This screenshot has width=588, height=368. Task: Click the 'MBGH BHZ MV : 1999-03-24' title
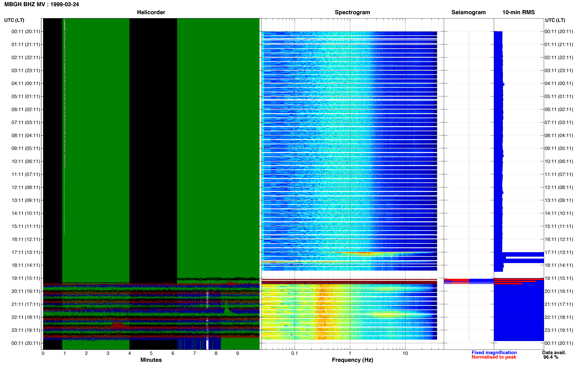[42, 4]
